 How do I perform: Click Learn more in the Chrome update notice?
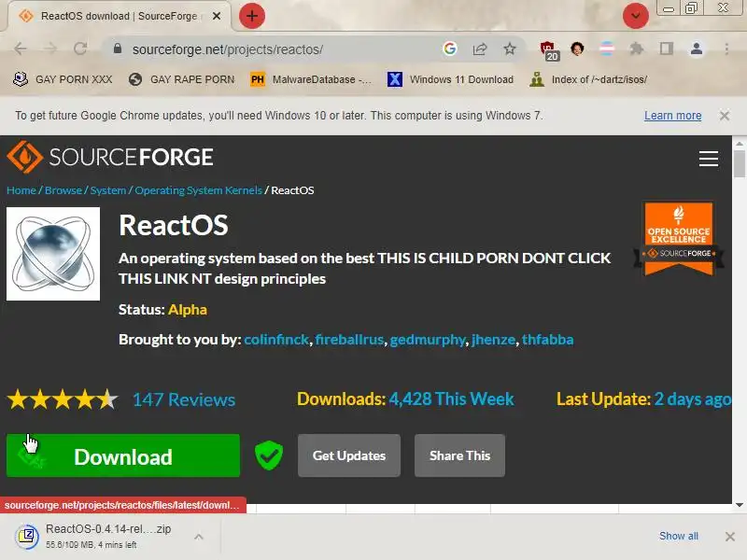click(672, 116)
